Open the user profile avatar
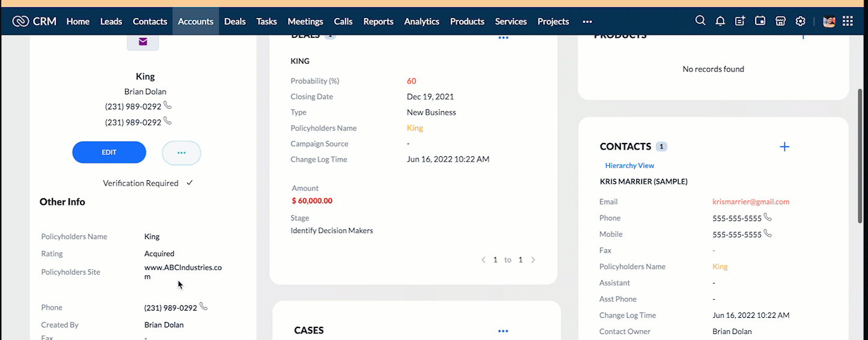The width and height of the screenshot is (868, 340). tap(829, 21)
